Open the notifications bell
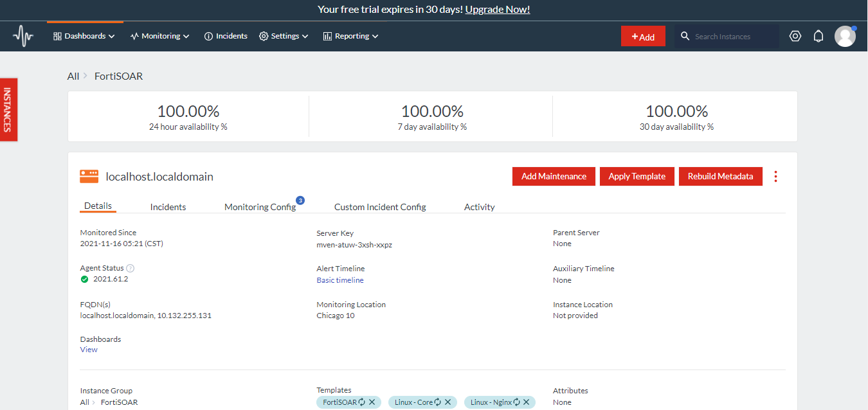The width and height of the screenshot is (868, 410). pos(818,36)
